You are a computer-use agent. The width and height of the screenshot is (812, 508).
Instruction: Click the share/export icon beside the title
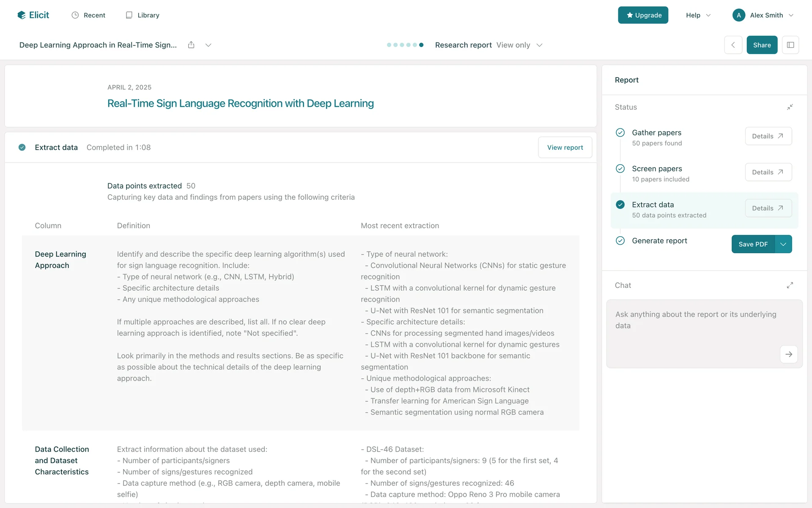click(x=191, y=45)
